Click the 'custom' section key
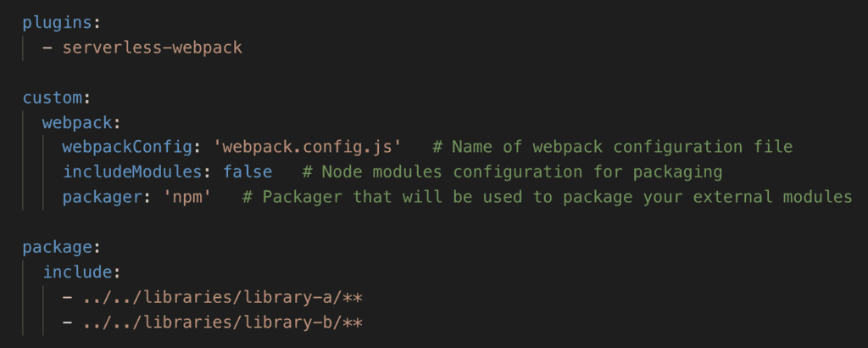 (53, 97)
